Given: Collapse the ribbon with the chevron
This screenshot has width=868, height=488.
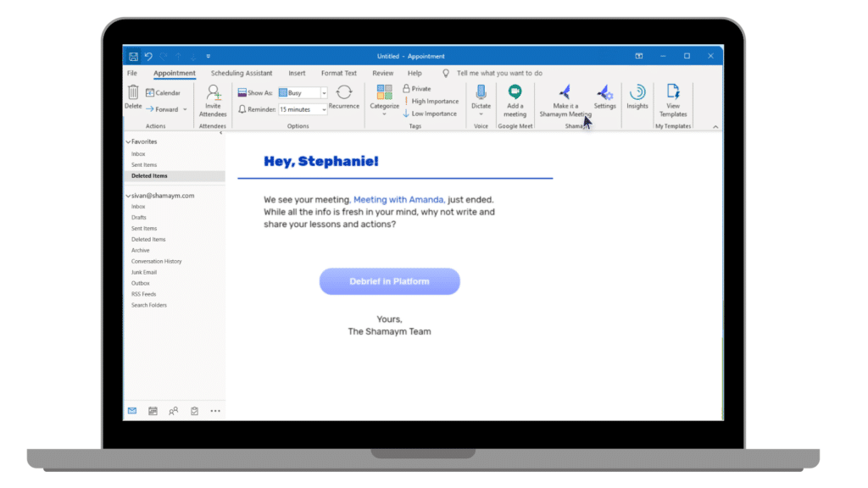Looking at the screenshot, I should 715,127.
